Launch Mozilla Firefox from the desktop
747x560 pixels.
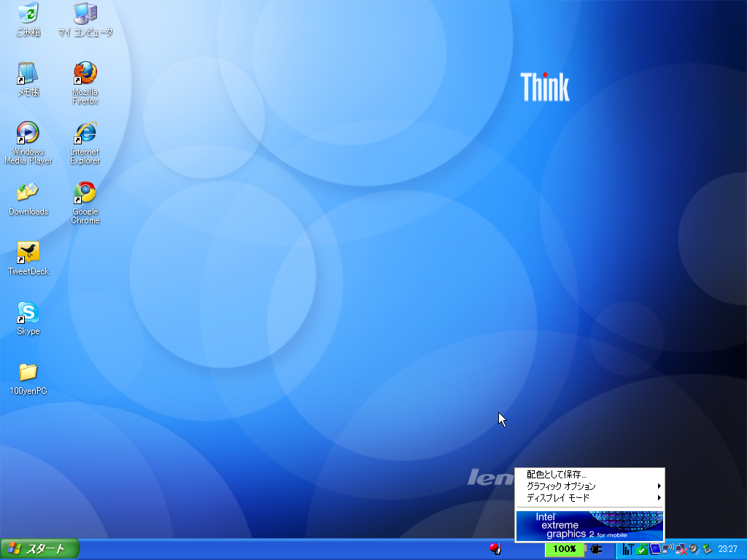[x=85, y=83]
